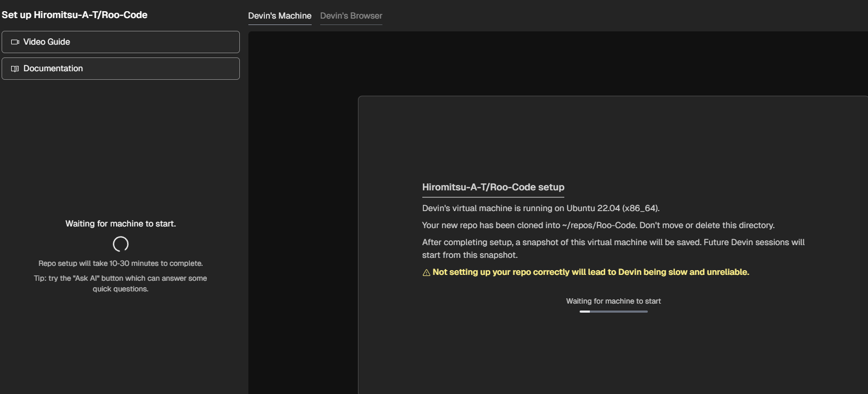Click the 'Ask AI' tip text
868x394 pixels.
tap(121, 283)
